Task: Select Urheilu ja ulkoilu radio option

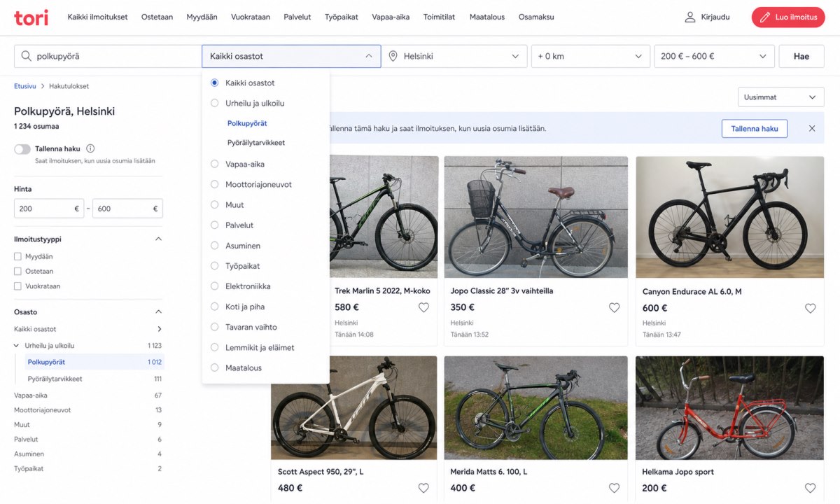Action: tap(215, 103)
